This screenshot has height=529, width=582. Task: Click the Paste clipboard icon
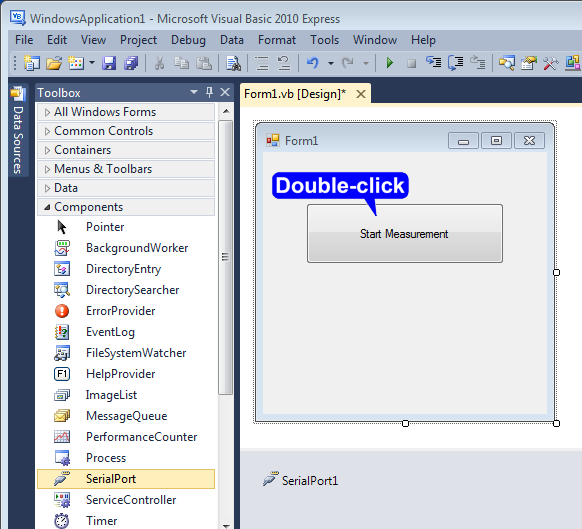coord(204,63)
